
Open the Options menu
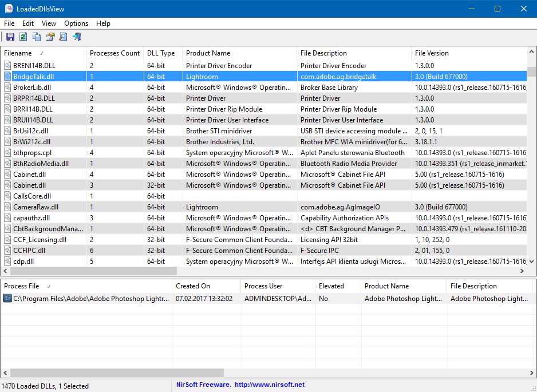pyautogui.click(x=76, y=23)
